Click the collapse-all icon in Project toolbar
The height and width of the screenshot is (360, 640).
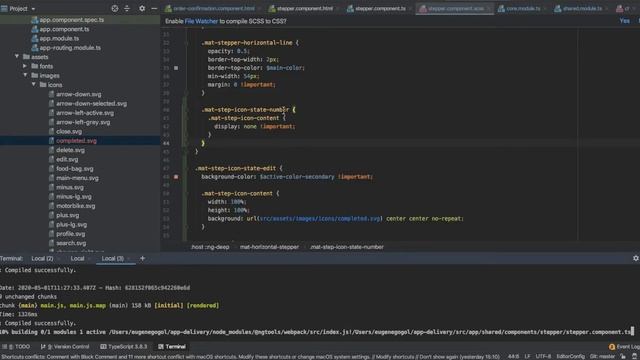[127, 8]
